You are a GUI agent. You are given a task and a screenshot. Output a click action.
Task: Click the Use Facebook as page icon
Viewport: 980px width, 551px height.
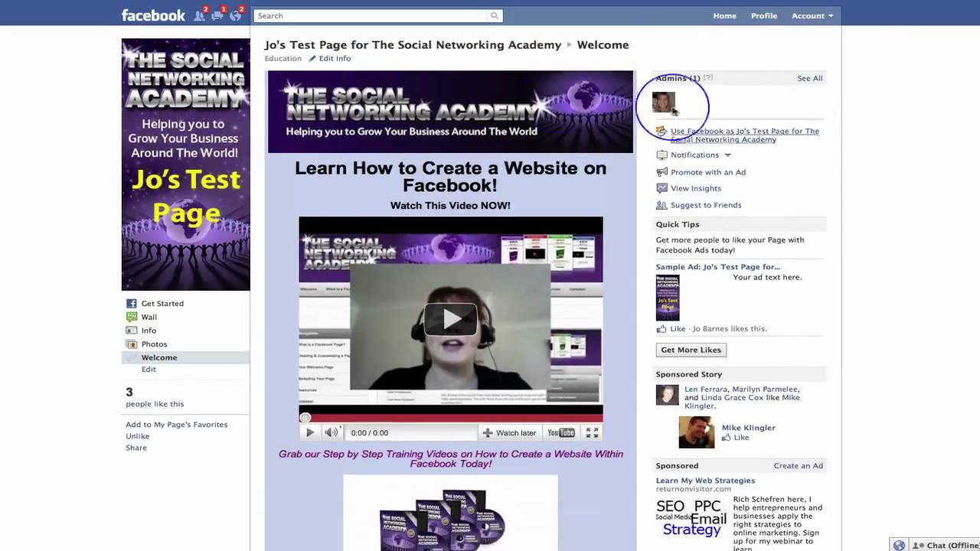[x=661, y=132]
